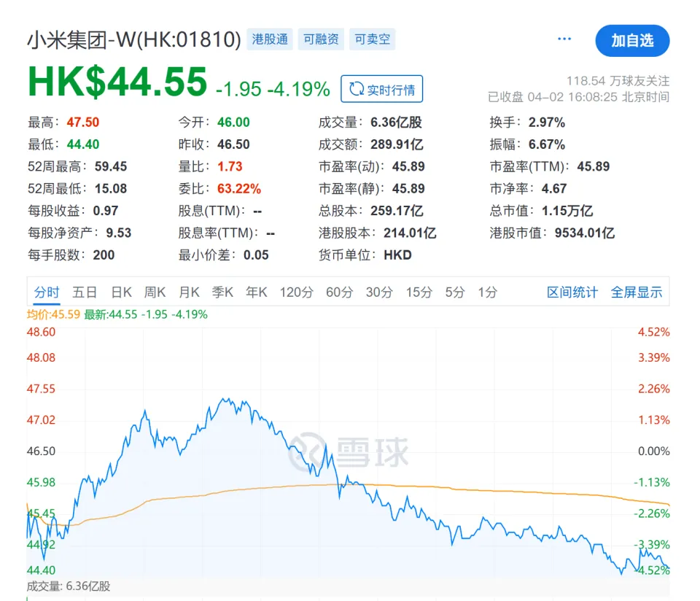
Task: Click the 52周最高 value 59.45
Action: [111, 166]
